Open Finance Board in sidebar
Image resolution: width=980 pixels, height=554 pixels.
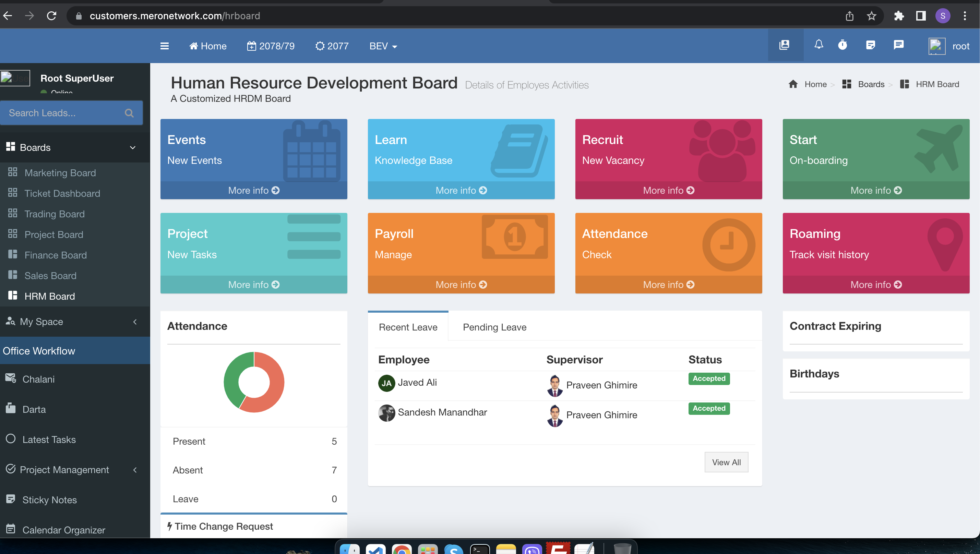pos(56,255)
